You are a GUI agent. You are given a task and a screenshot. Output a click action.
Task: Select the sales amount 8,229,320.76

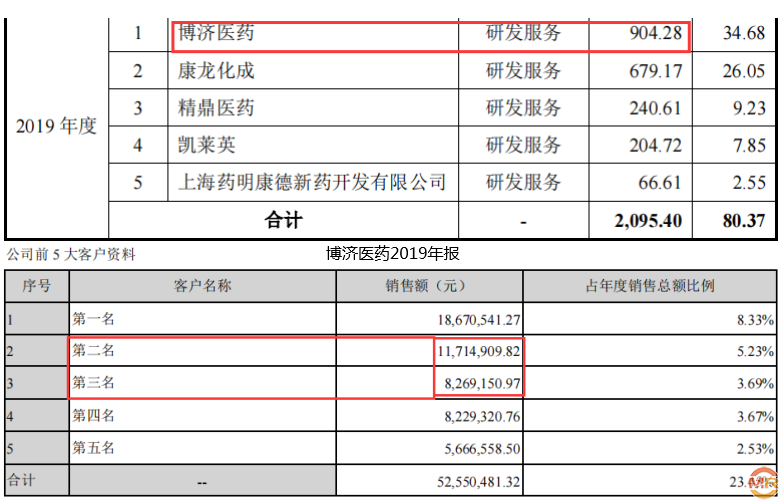click(x=482, y=417)
